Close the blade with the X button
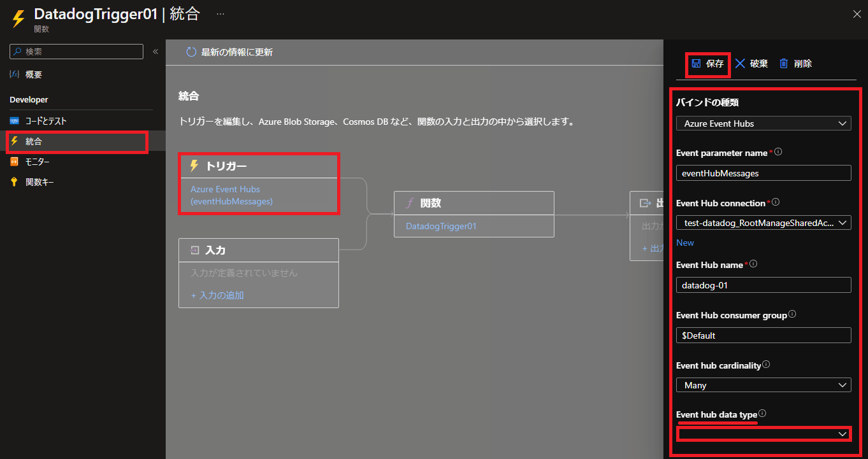Image resolution: width=868 pixels, height=459 pixels. coord(857,13)
